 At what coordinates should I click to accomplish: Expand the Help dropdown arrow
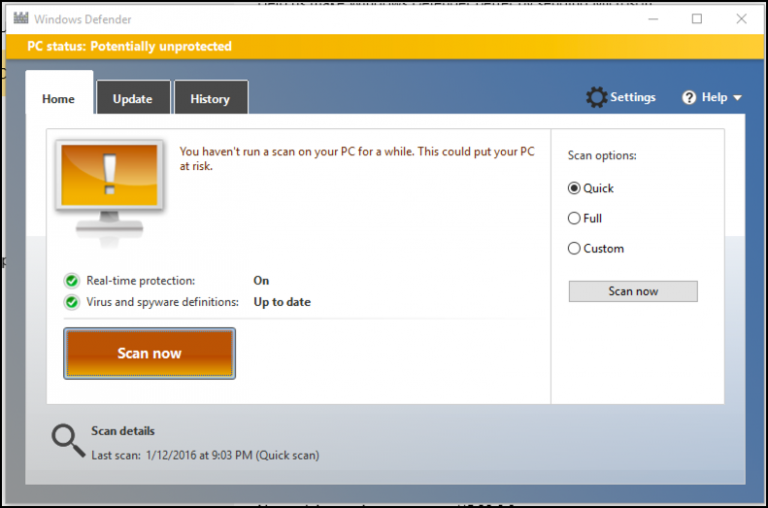point(737,98)
